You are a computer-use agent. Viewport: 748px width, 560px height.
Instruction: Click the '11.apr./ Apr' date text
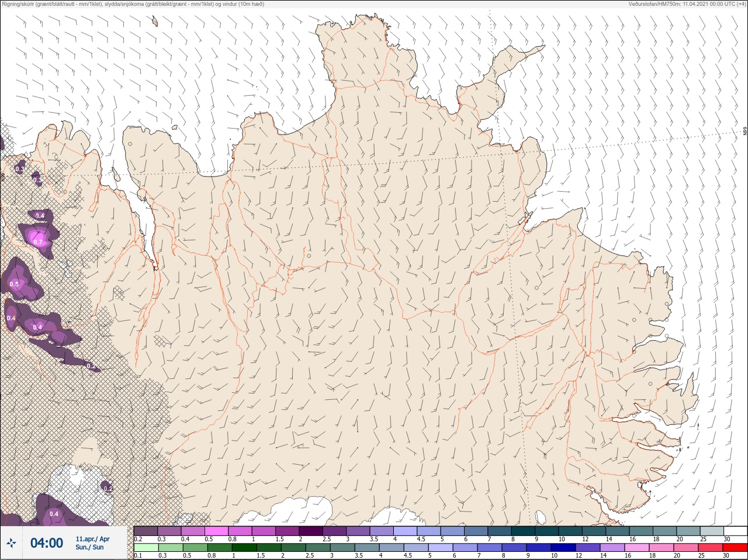(x=92, y=539)
